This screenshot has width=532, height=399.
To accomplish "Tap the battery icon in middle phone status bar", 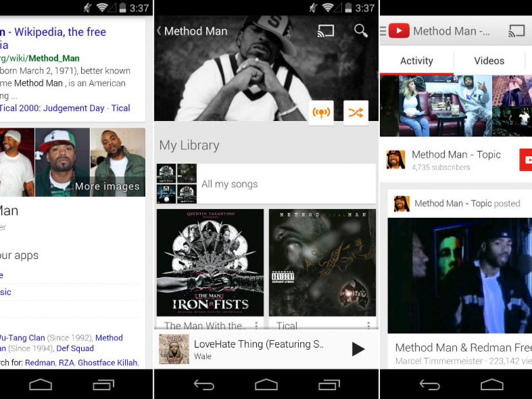I will pos(348,8).
